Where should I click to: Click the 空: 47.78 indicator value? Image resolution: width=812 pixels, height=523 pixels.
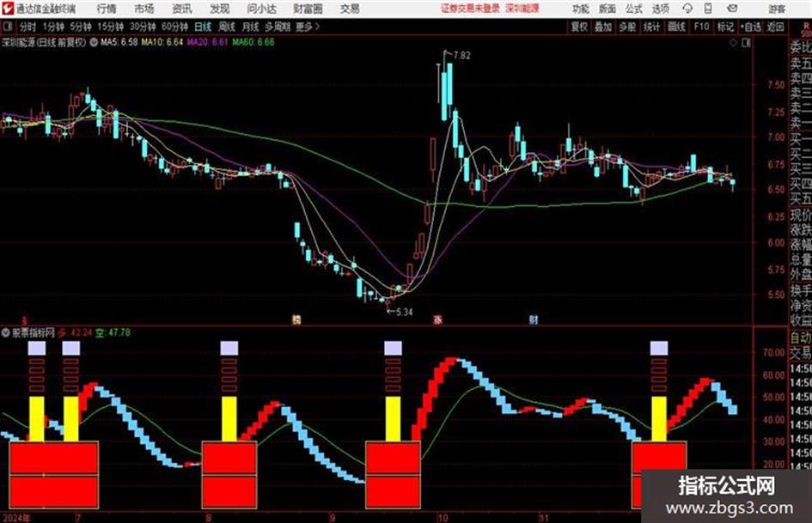(x=113, y=332)
